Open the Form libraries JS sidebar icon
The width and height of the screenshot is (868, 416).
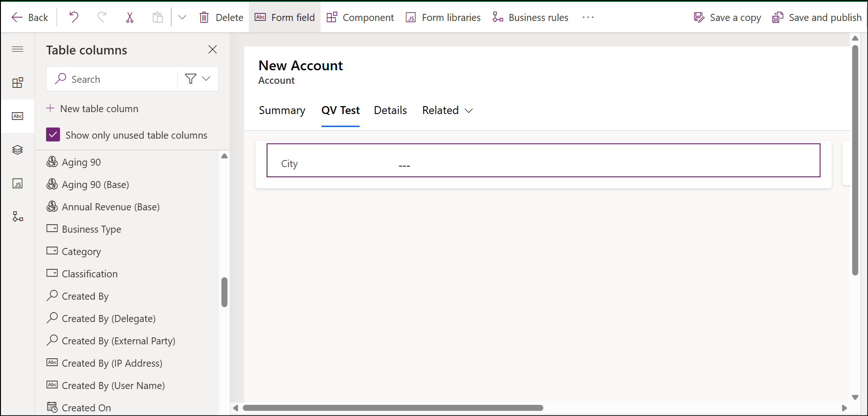pos(18,183)
